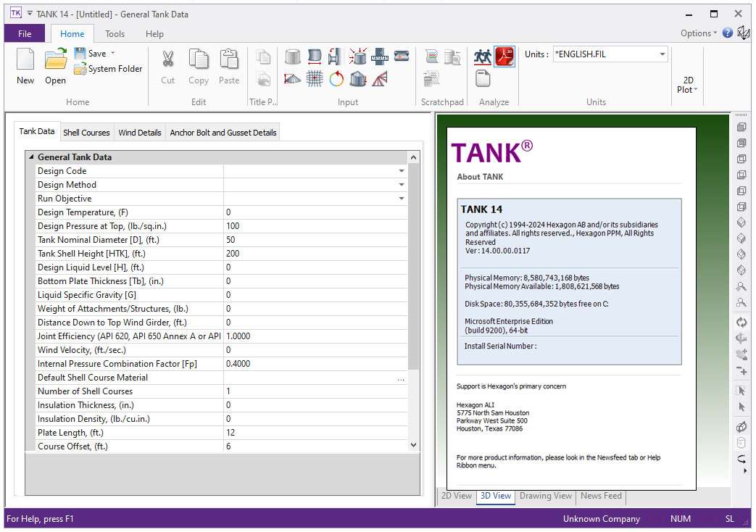756x532 pixels.
Task: Open the quick access toolbar dropdown arrow
Action: [30, 14]
